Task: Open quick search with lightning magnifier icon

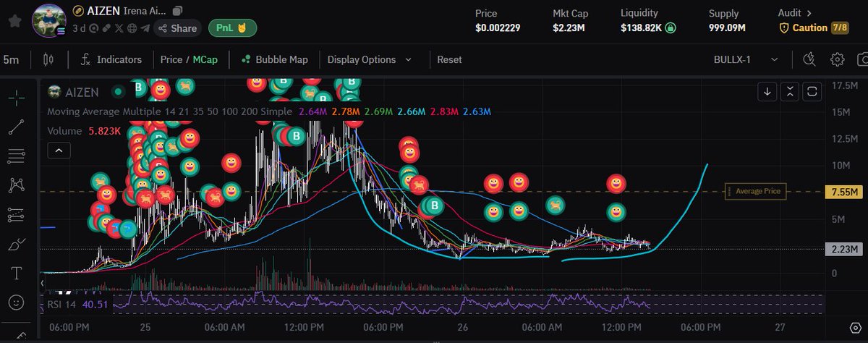Action: point(810,59)
